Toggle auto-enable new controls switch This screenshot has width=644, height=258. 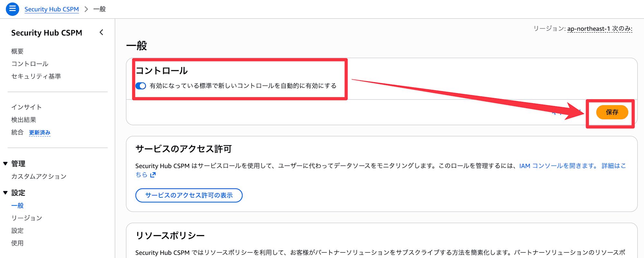point(141,86)
